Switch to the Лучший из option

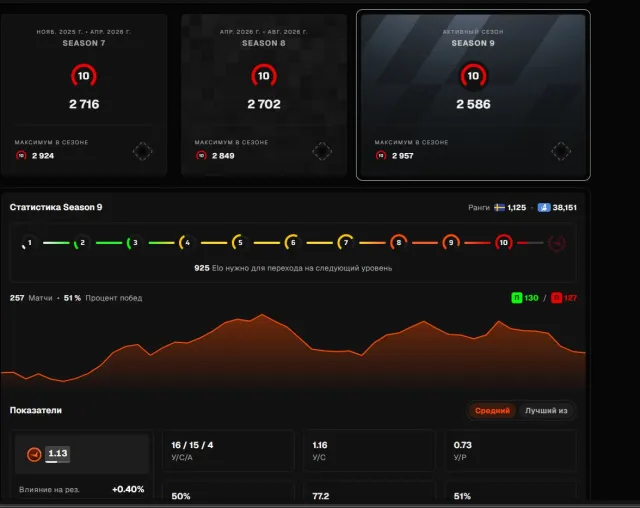pos(546,410)
